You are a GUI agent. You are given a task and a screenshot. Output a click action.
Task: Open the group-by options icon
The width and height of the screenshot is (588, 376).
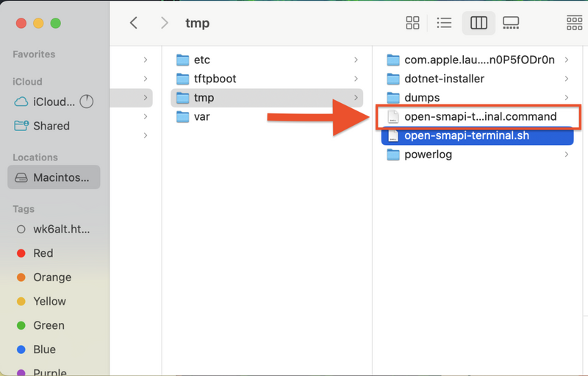pos(575,23)
